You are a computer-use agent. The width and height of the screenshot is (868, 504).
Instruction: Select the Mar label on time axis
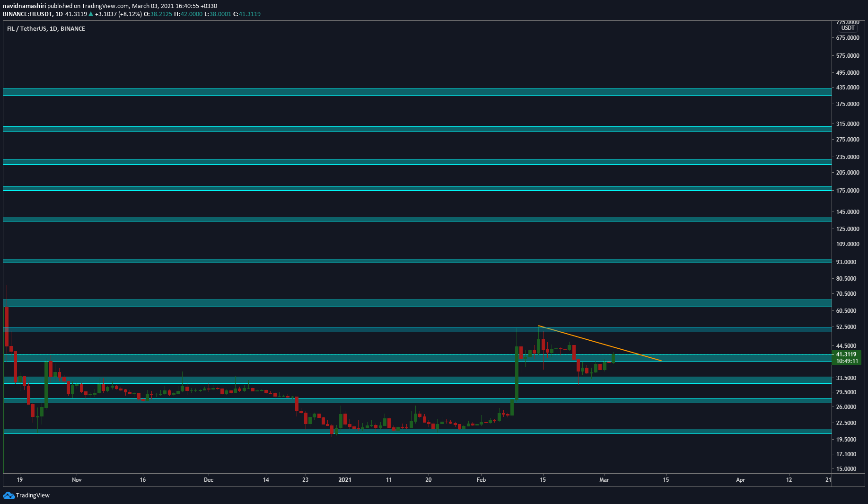(604, 480)
